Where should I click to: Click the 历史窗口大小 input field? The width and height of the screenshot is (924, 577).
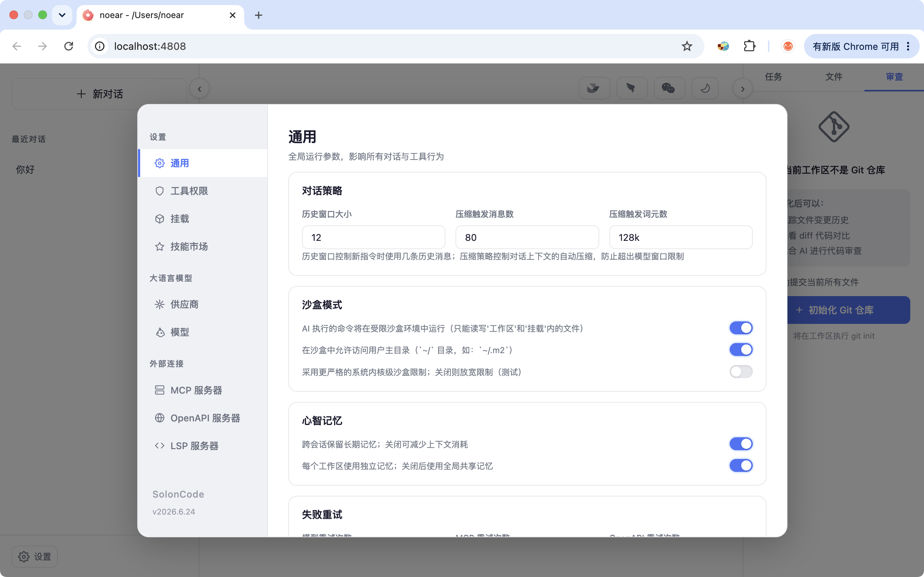[373, 237]
